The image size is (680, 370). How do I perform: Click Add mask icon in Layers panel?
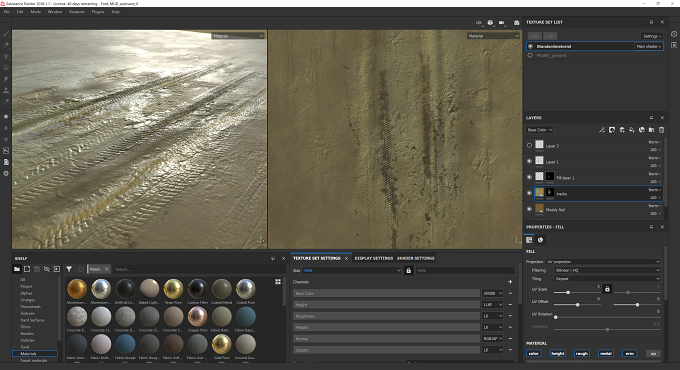click(612, 130)
